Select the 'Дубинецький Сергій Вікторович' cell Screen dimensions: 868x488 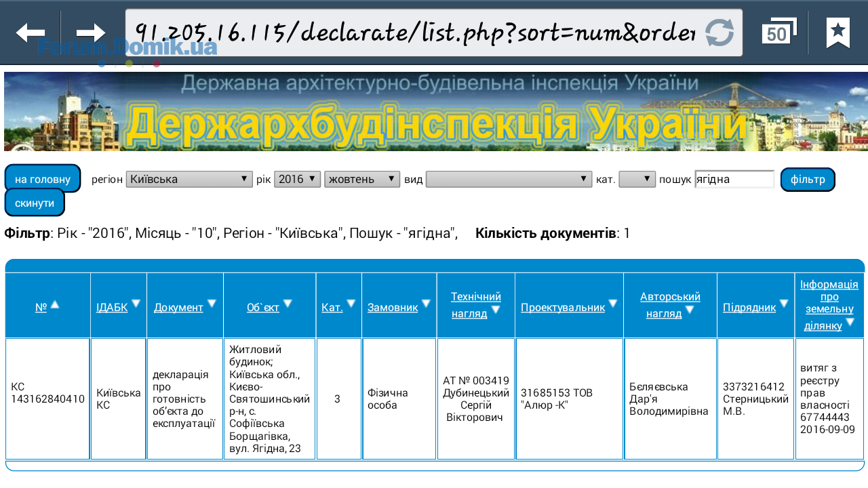(476, 399)
